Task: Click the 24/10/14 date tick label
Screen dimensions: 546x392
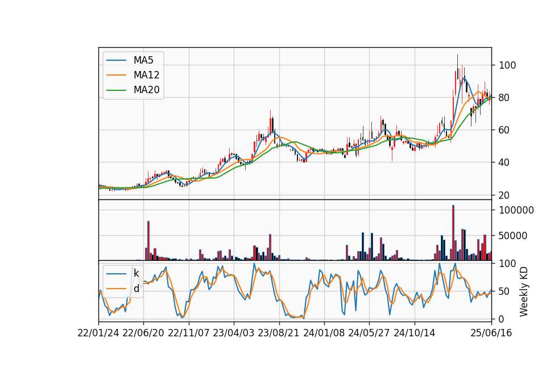Action: click(415, 333)
